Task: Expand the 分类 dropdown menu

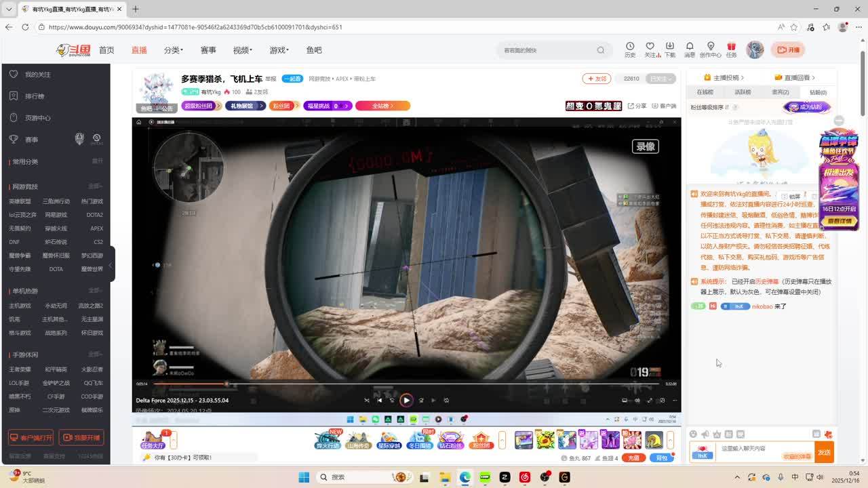Action: click(x=173, y=50)
